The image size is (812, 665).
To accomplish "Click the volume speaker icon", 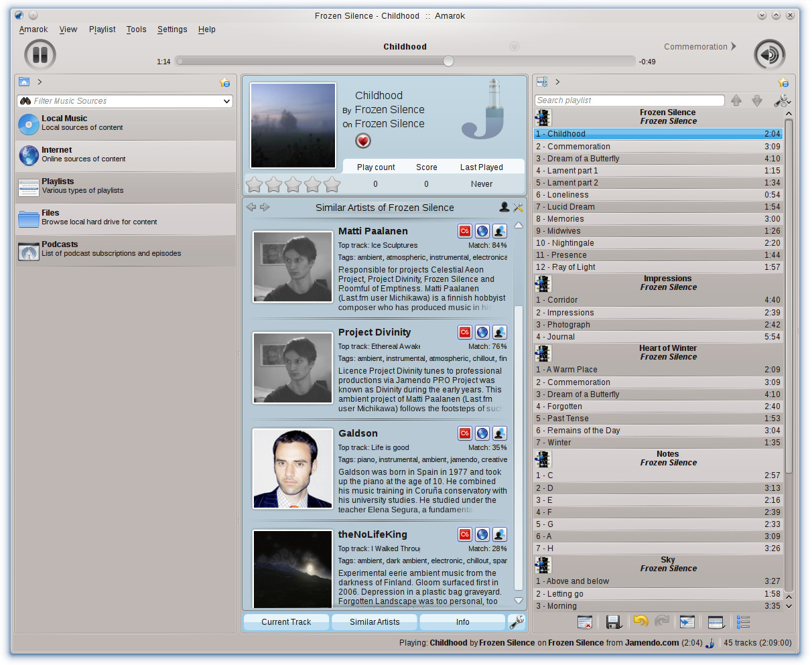I will click(x=769, y=55).
